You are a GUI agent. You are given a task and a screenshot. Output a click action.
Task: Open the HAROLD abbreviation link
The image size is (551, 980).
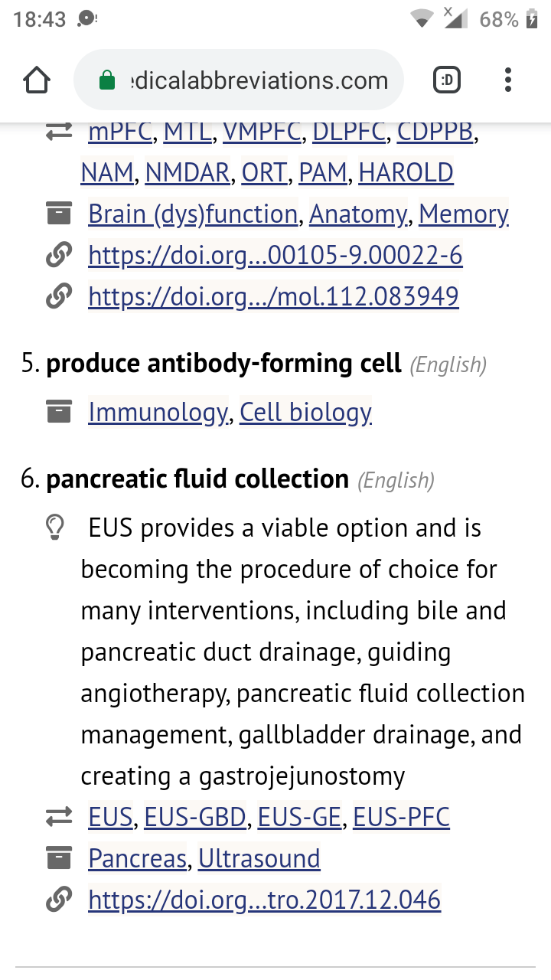tap(406, 172)
